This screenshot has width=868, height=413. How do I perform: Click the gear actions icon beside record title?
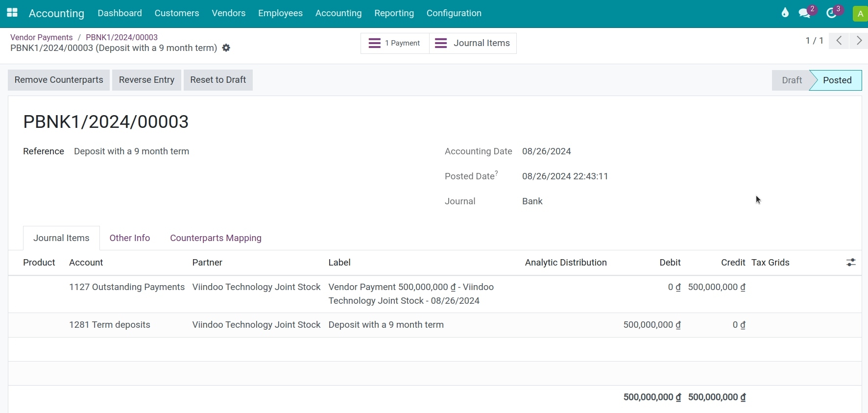point(226,48)
